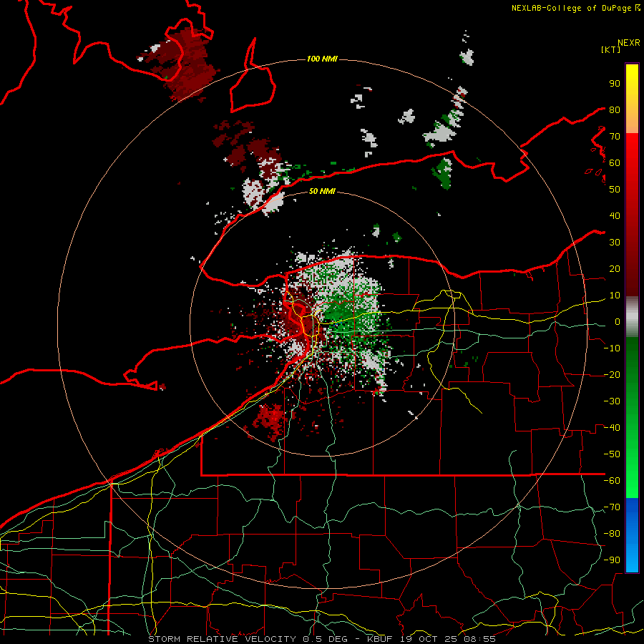Screen dimensions: 644x644
Task: Click the 50 value on velocity scale
Action: (615, 190)
